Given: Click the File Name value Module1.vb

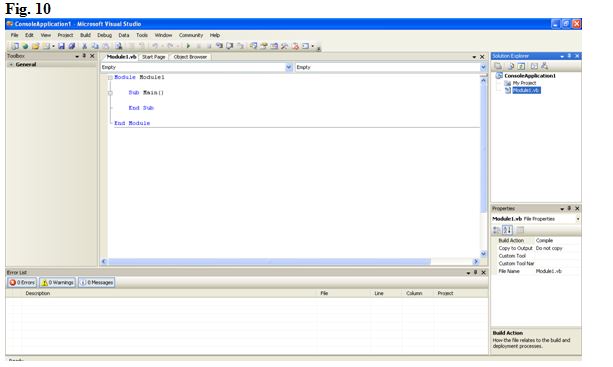Looking at the screenshot, I should pos(548,271).
